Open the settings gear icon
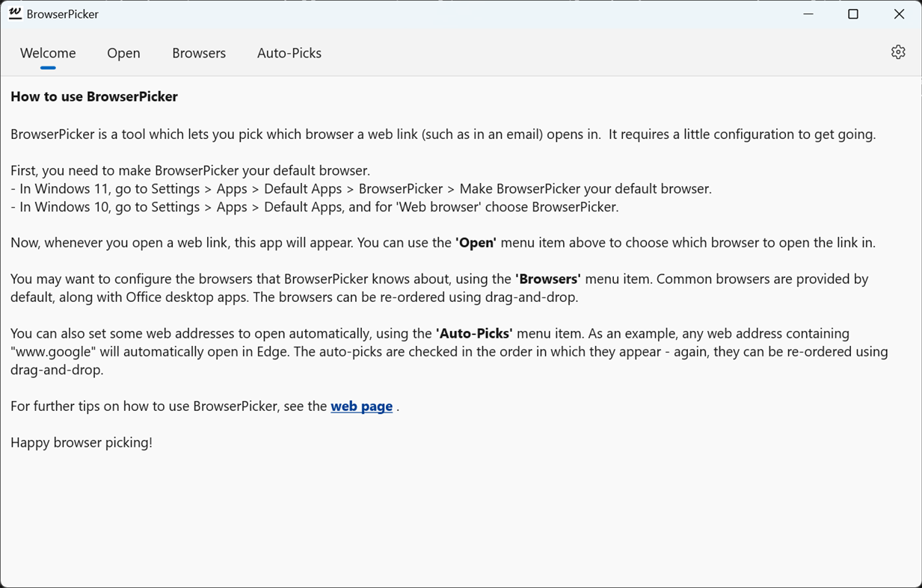The width and height of the screenshot is (922, 588). click(x=898, y=52)
